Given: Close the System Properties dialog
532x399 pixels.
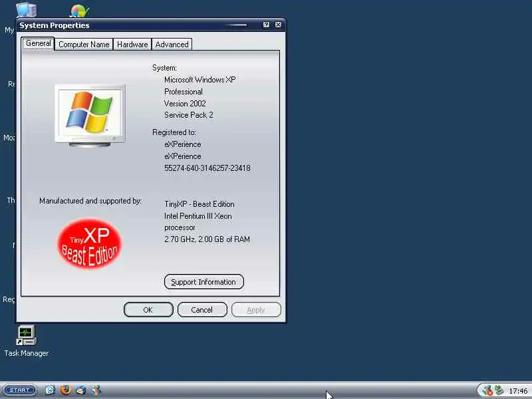Looking at the screenshot, I should click(x=278, y=25).
